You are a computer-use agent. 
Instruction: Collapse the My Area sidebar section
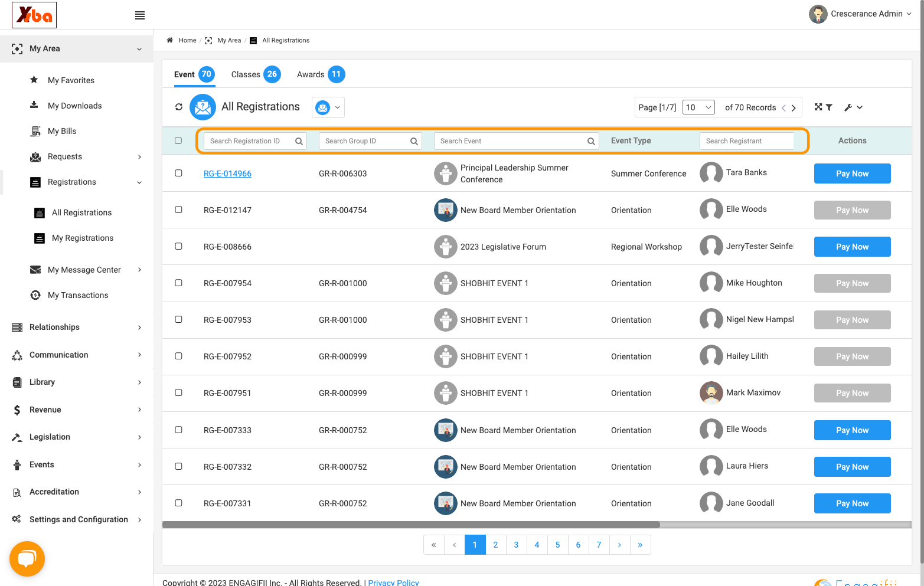[139, 49]
